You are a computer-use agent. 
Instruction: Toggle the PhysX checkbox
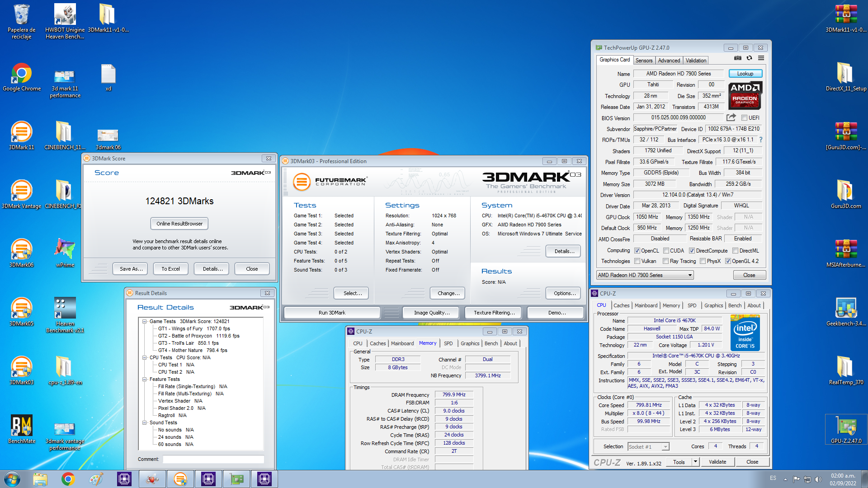tap(703, 261)
